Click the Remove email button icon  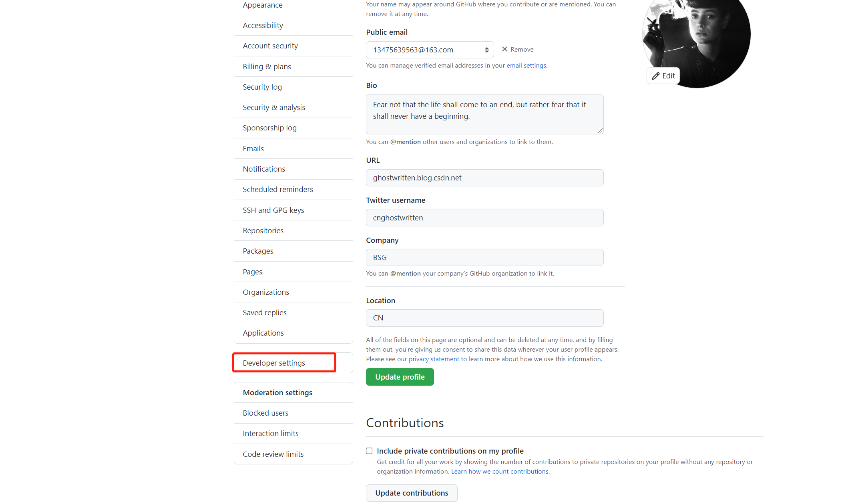(504, 49)
